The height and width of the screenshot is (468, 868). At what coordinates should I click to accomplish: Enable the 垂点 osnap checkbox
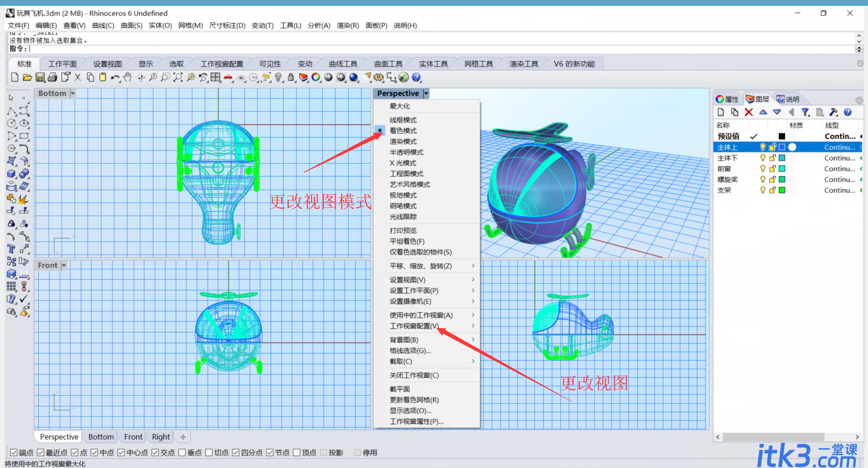[x=182, y=452]
